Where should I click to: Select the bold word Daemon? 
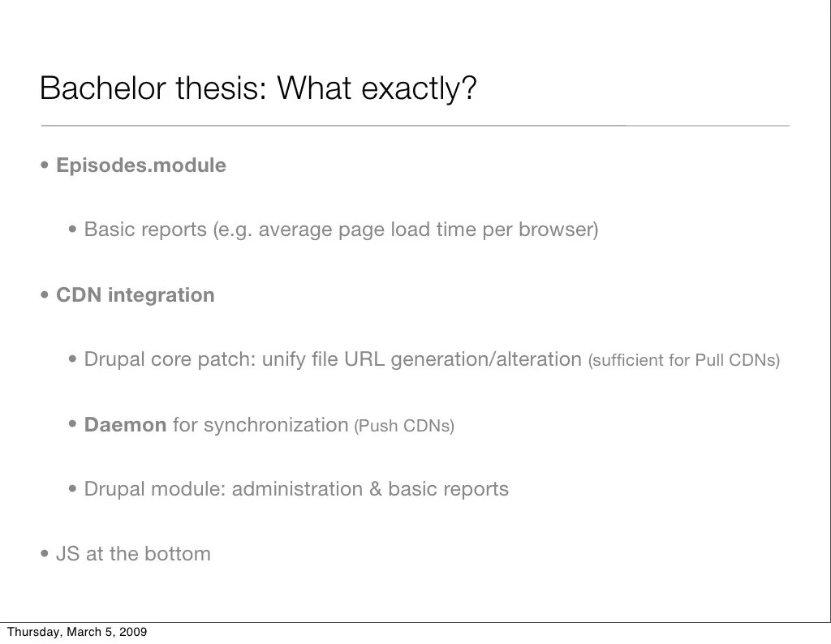pyautogui.click(x=125, y=425)
